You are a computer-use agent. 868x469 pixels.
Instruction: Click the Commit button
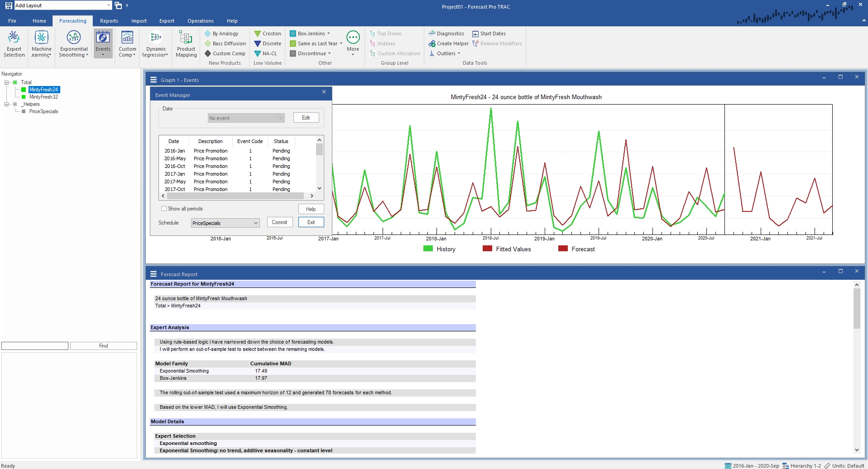[279, 222]
